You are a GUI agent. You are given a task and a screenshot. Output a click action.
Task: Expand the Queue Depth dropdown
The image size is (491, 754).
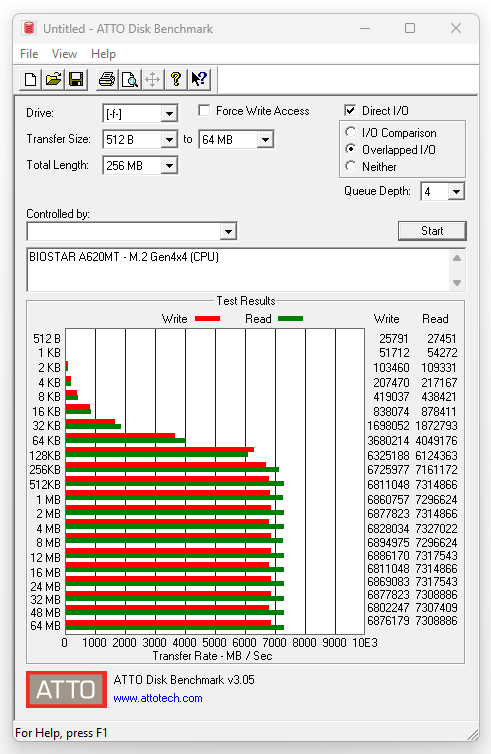tap(456, 192)
